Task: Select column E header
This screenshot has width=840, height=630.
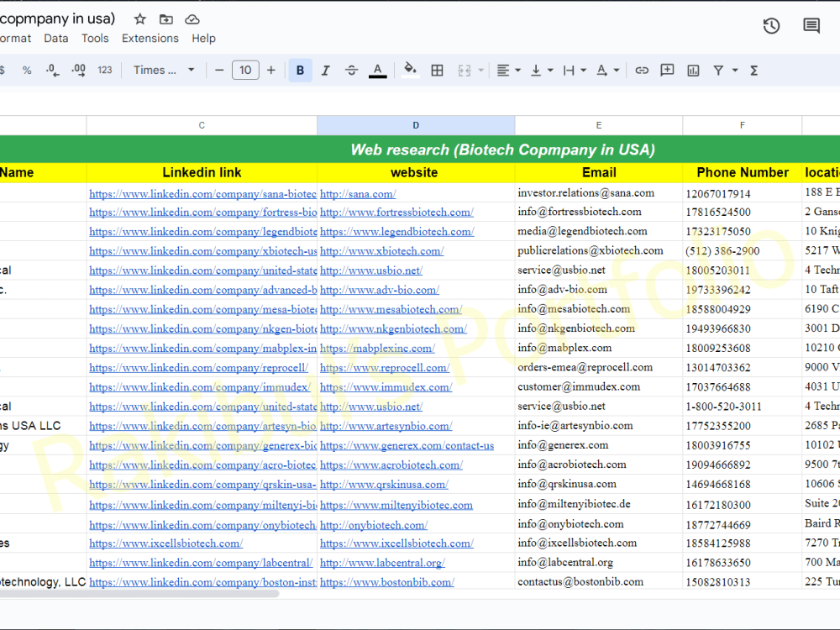Action: [x=599, y=125]
